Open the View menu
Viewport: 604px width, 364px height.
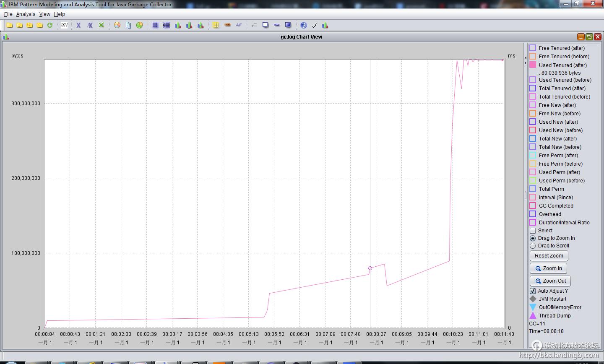tap(44, 14)
